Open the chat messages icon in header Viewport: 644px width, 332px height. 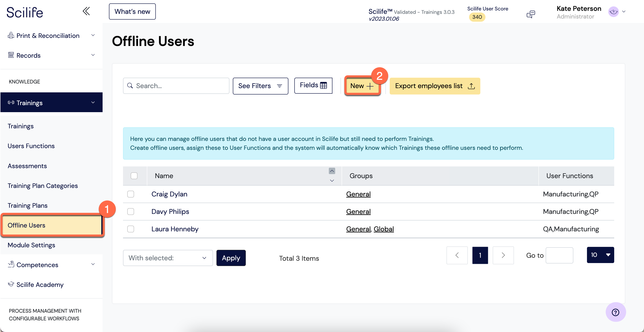[x=531, y=14]
